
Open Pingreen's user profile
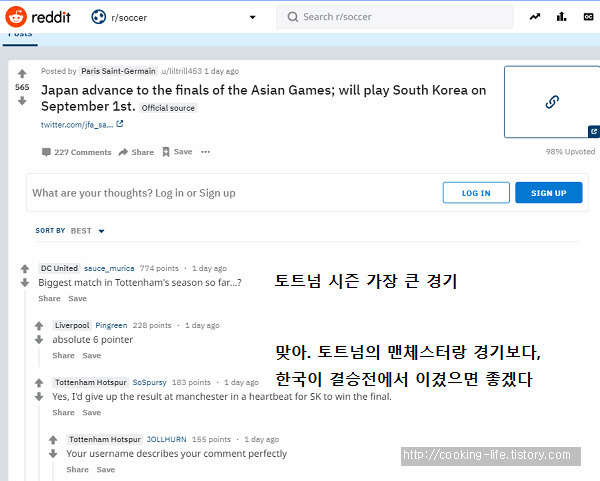(x=111, y=325)
